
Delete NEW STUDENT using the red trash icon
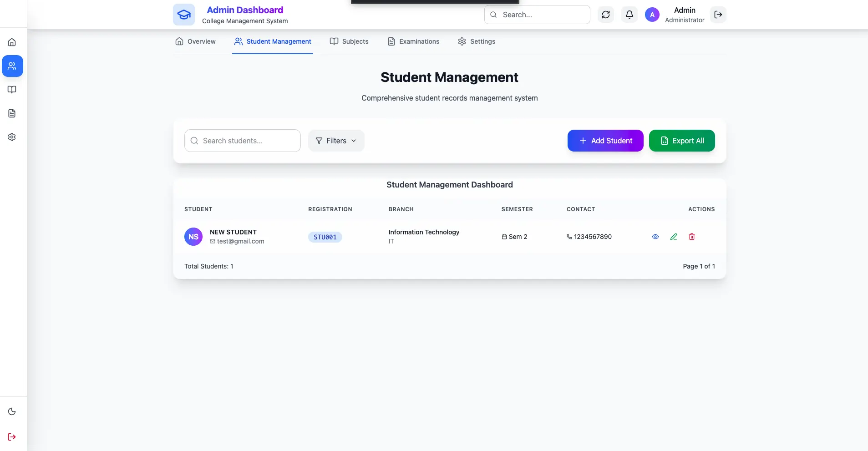click(x=692, y=237)
